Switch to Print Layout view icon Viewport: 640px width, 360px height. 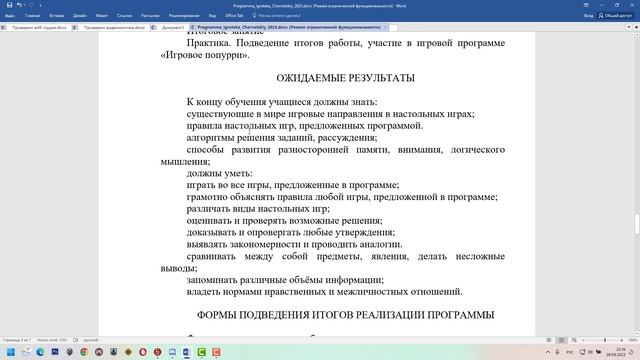pos(562,340)
